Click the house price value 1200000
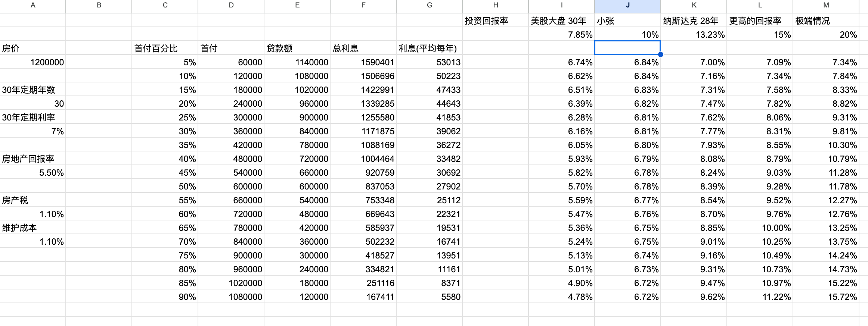The image size is (868, 326). [33, 62]
